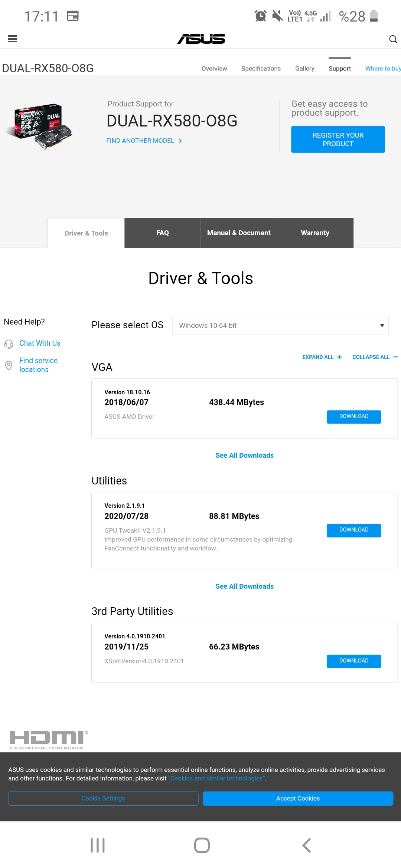
Task: Click the minus icon on Collapse All
Action: [395, 357]
